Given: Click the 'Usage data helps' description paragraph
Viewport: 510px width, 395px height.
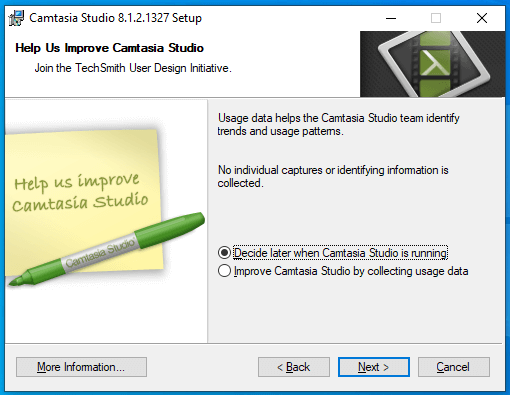Looking at the screenshot, I should (338, 124).
